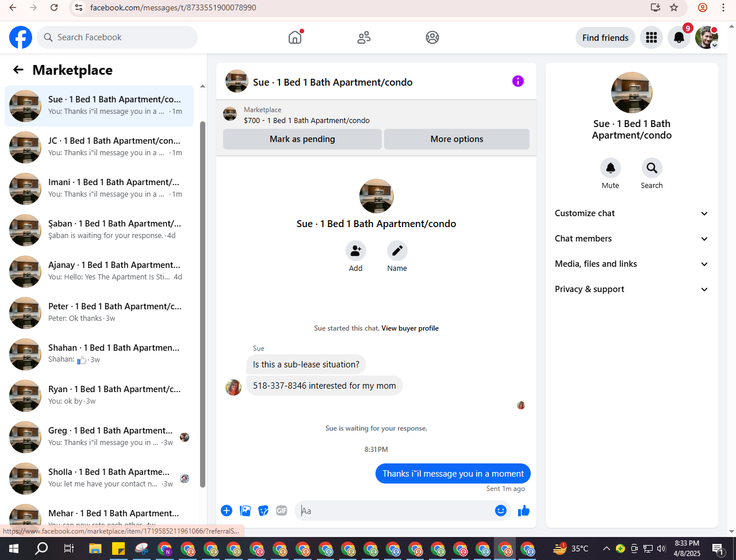Focus the Search Facebook field
Screen dimensions: 736x560
coord(118,37)
